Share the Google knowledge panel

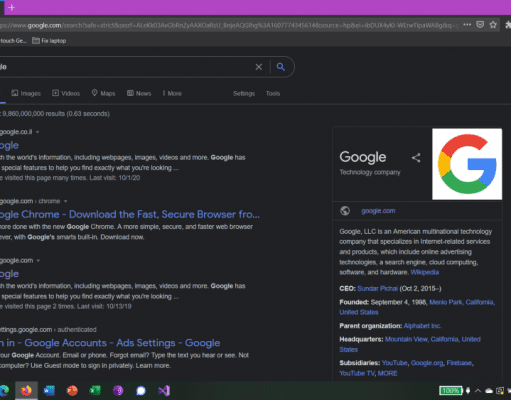[416, 158]
